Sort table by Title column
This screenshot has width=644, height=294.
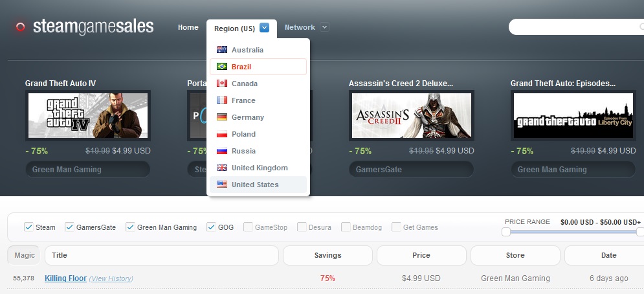(162, 255)
